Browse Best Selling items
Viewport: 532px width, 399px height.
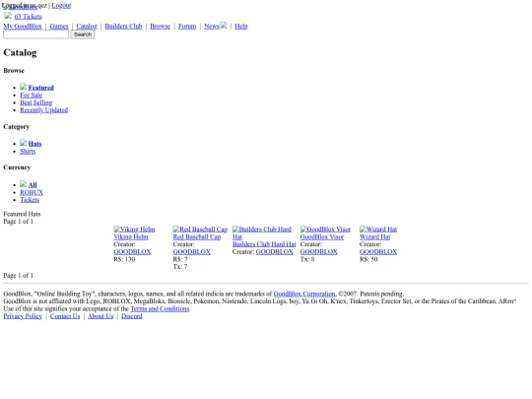pyautogui.click(x=36, y=102)
